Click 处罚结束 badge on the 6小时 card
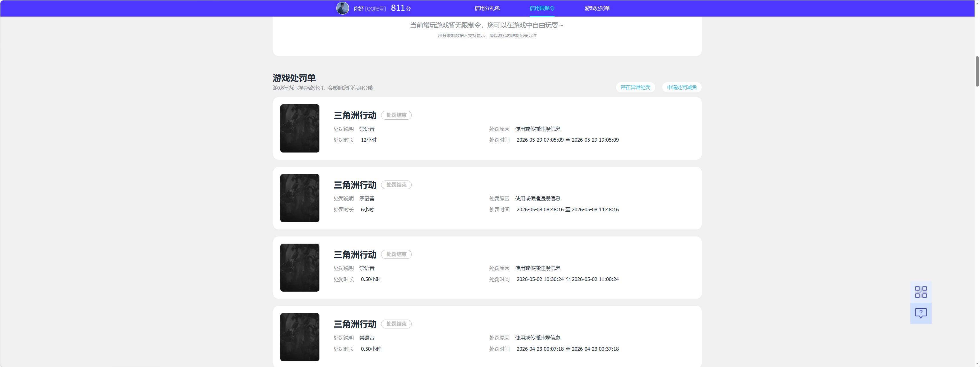 point(396,185)
